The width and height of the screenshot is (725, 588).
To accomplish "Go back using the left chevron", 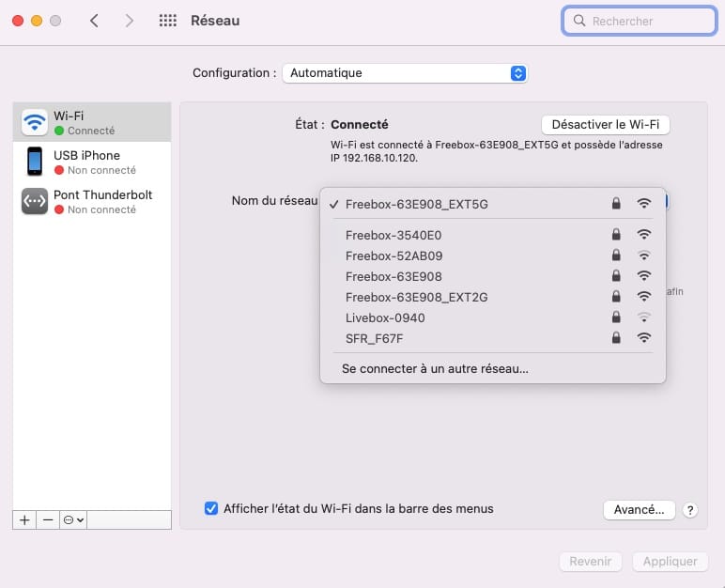I will tap(94, 21).
